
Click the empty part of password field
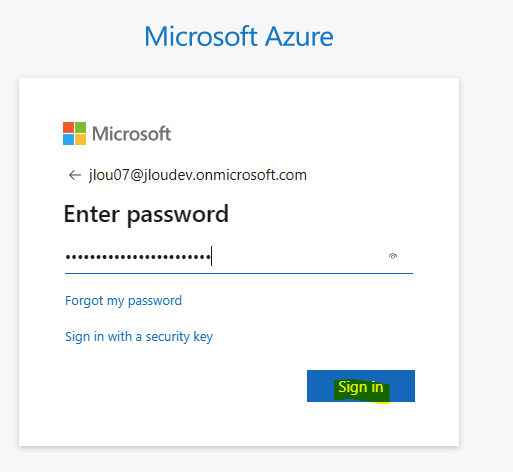(x=300, y=257)
